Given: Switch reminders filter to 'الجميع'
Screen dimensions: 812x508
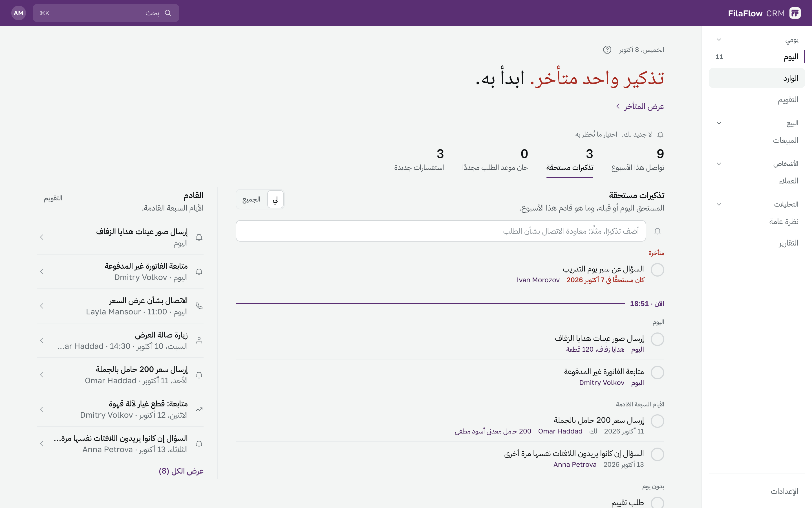Looking at the screenshot, I should click(x=251, y=200).
